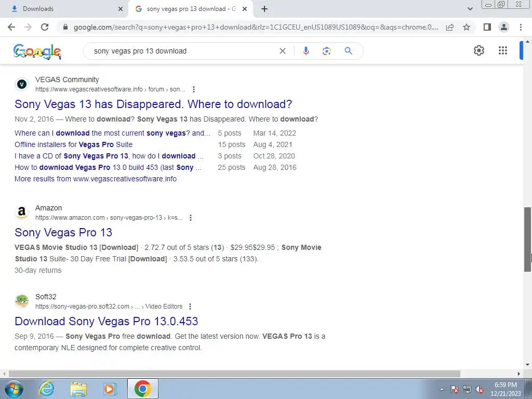Click the horizontal scroll right arrow
Screen dimensions: 532x399
coord(519,374)
